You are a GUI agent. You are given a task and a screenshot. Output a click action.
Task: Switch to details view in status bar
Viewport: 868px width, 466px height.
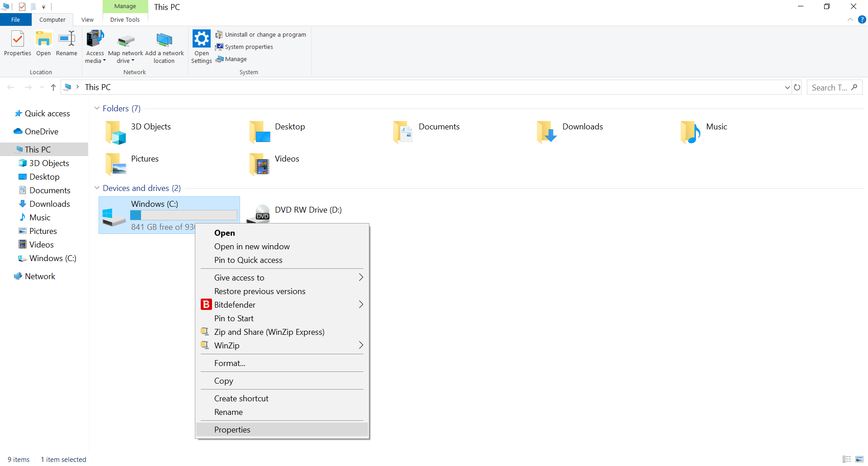pos(847,459)
